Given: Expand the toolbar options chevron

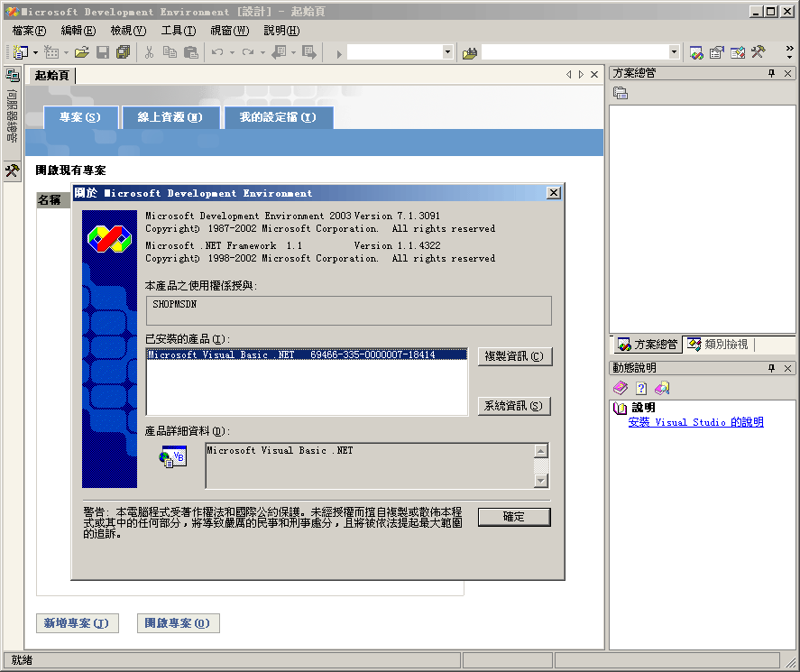Looking at the screenshot, I should [790, 51].
